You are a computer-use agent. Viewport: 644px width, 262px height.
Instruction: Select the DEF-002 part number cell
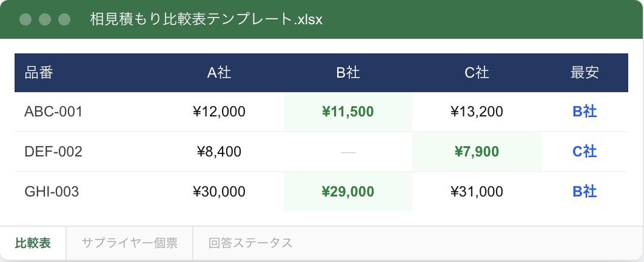point(53,152)
